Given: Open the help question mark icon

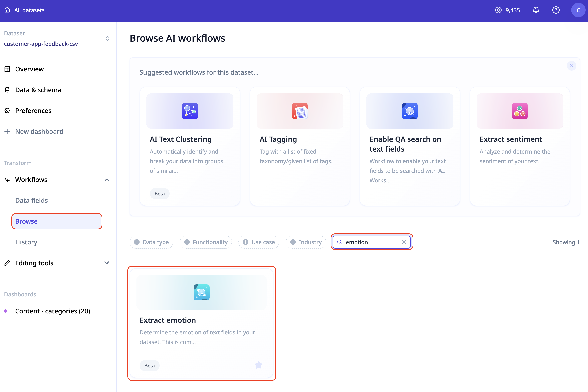Looking at the screenshot, I should coord(556,10).
